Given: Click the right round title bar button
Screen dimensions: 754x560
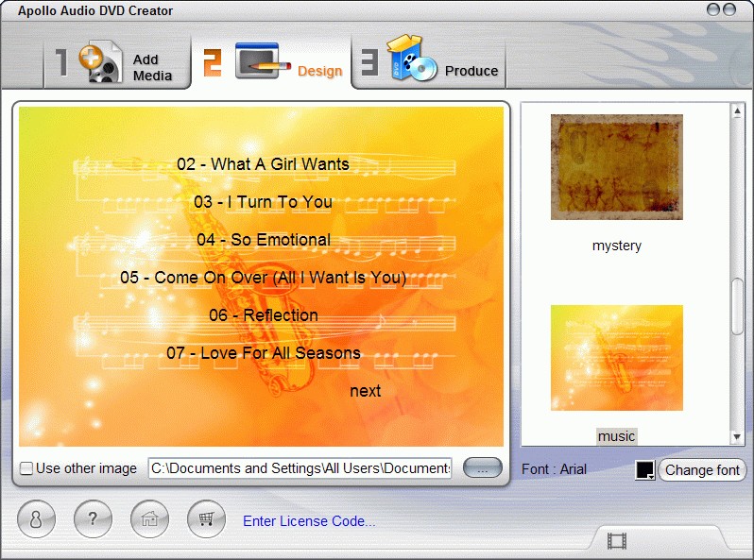Looking at the screenshot, I should (729, 9).
